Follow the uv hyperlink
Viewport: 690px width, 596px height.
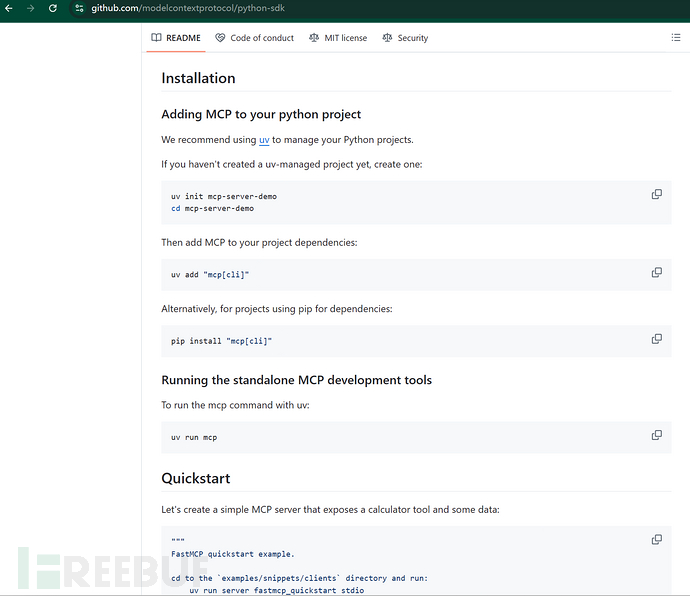264,140
